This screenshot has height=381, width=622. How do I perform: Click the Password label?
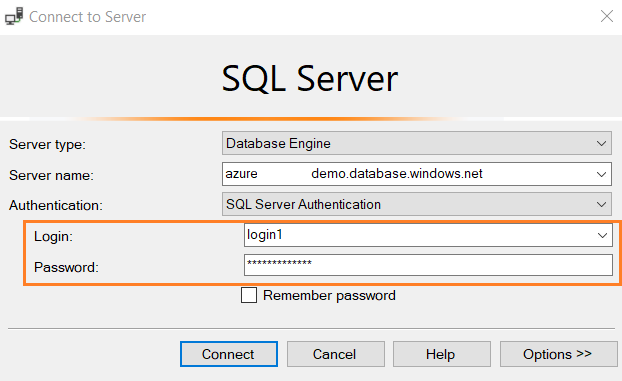click(66, 267)
